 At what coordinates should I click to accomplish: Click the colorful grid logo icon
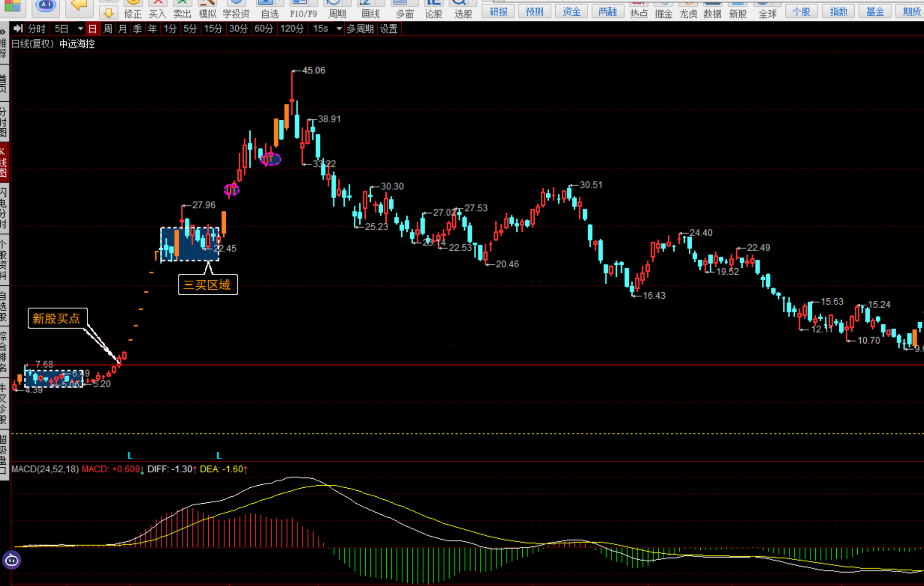(12, 5)
